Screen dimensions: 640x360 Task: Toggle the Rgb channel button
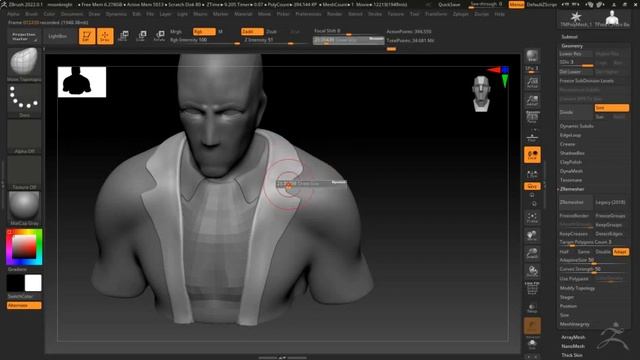pyautogui.click(x=204, y=31)
